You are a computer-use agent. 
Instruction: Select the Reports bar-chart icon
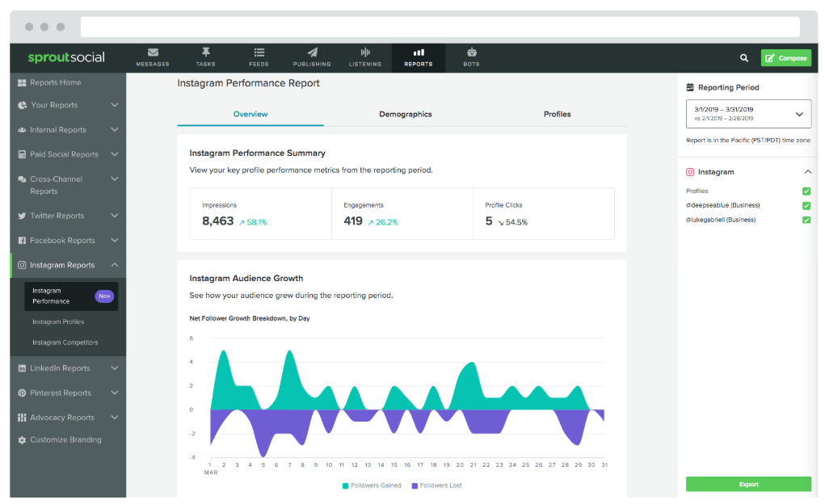[x=419, y=52]
